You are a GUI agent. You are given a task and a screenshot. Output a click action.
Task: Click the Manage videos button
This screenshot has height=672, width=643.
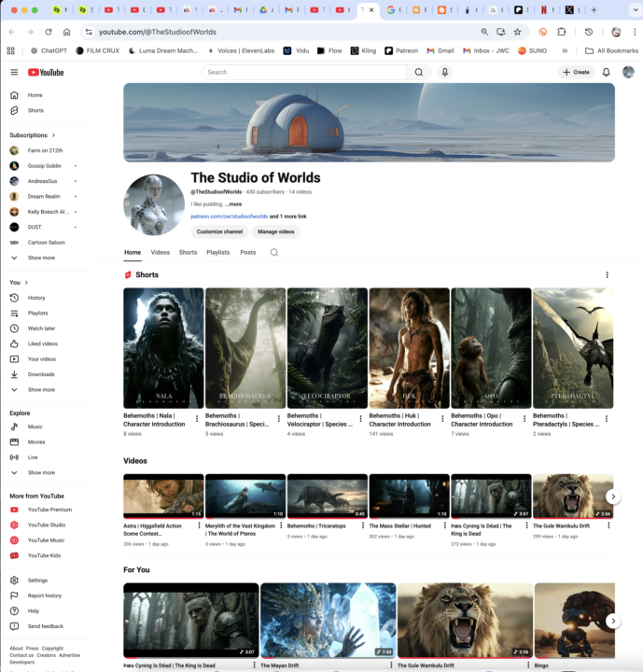pos(275,231)
